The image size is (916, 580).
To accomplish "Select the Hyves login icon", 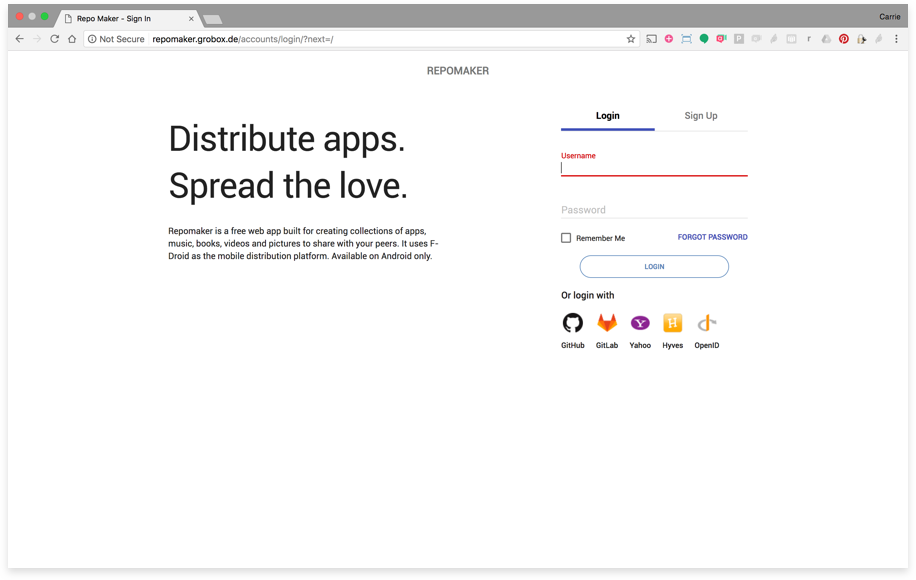I will [x=673, y=323].
